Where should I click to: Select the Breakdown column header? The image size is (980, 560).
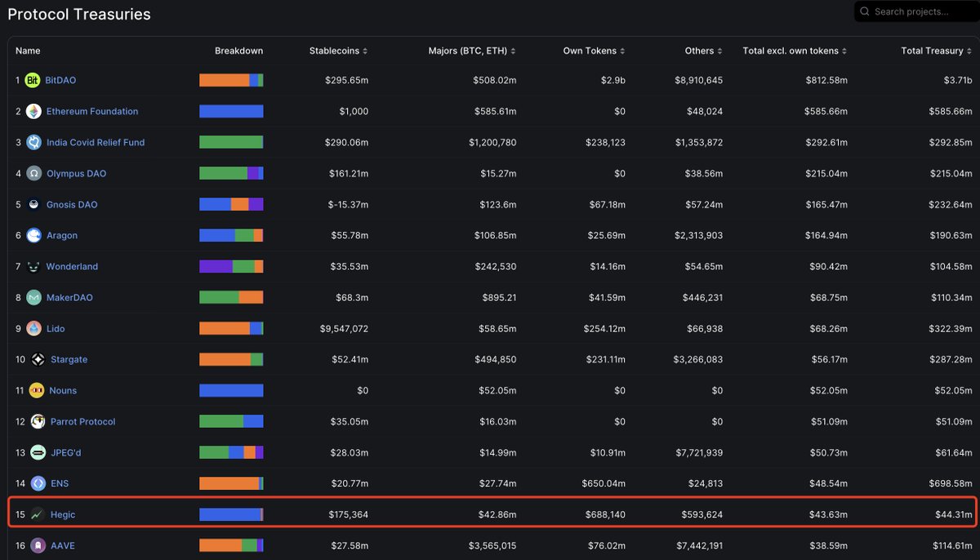click(238, 50)
